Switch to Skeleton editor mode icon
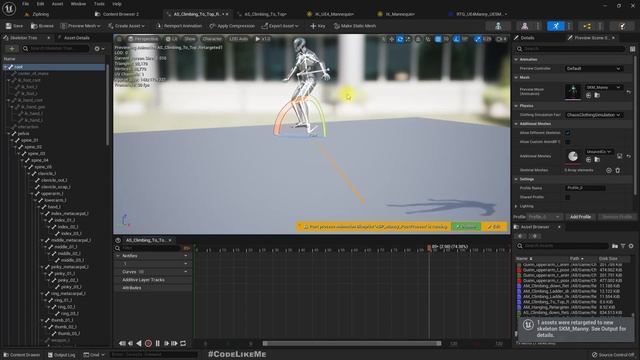 498,26
